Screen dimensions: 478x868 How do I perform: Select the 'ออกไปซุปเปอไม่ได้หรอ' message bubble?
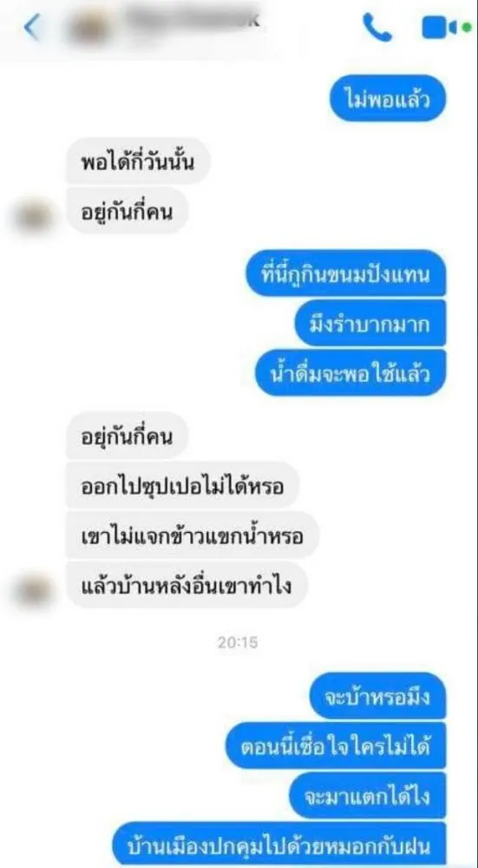[x=182, y=485]
